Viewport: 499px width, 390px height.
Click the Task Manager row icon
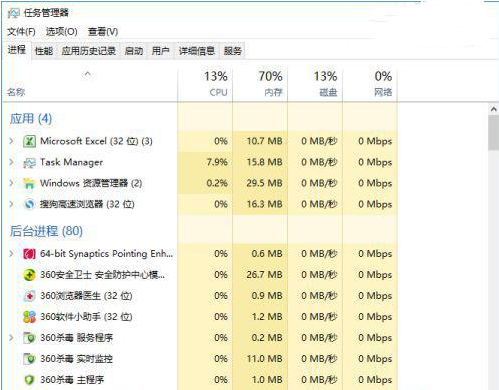29,163
